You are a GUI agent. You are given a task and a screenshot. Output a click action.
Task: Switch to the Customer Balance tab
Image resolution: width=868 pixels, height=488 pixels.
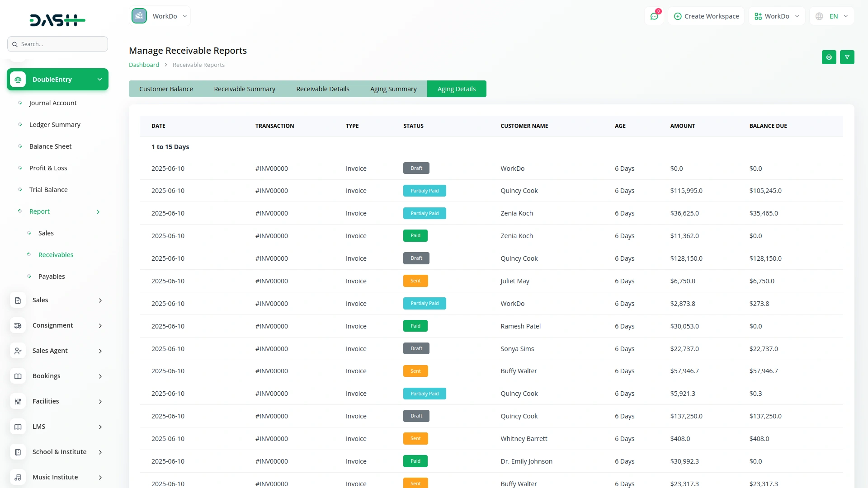(166, 89)
